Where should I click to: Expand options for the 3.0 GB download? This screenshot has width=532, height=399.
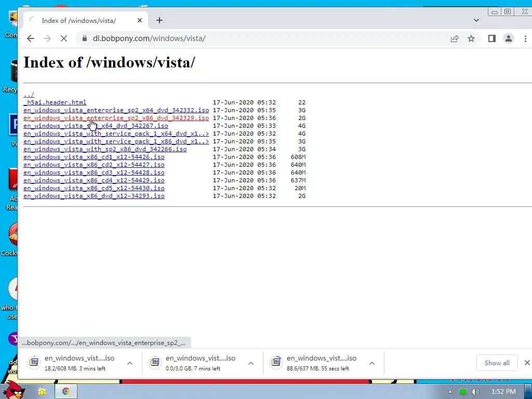(x=251, y=363)
